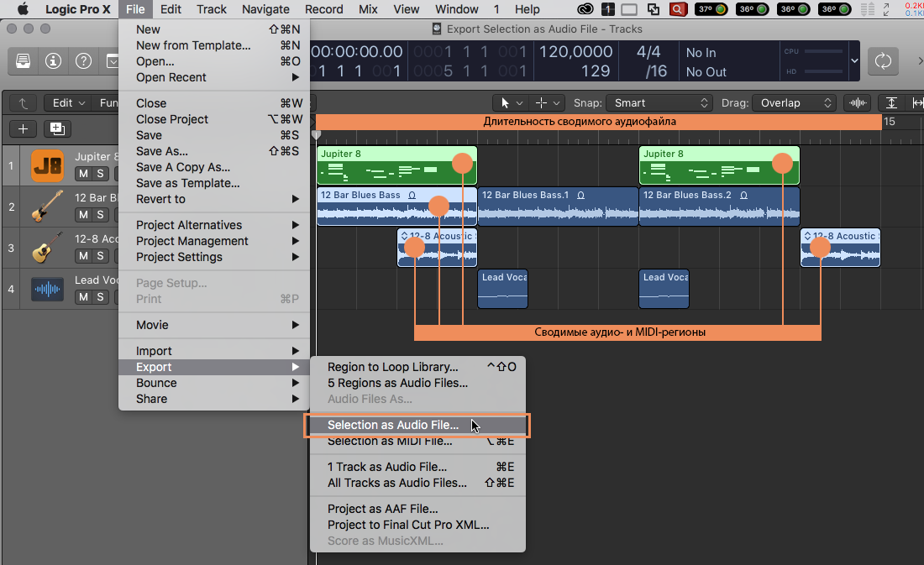Choose Region to Loop Library…

point(417,367)
